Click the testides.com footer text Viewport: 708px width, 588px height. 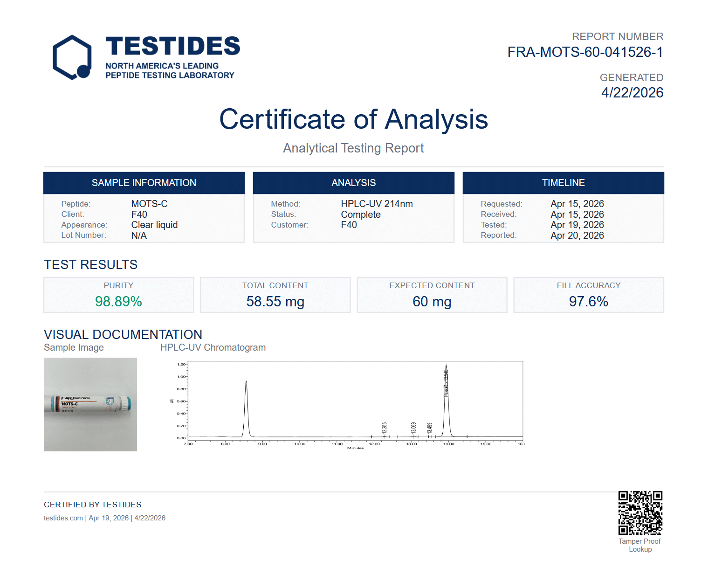click(x=63, y=518)
